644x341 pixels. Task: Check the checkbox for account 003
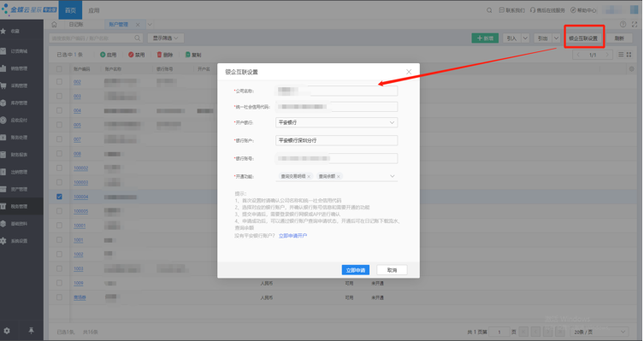(59, 97)
